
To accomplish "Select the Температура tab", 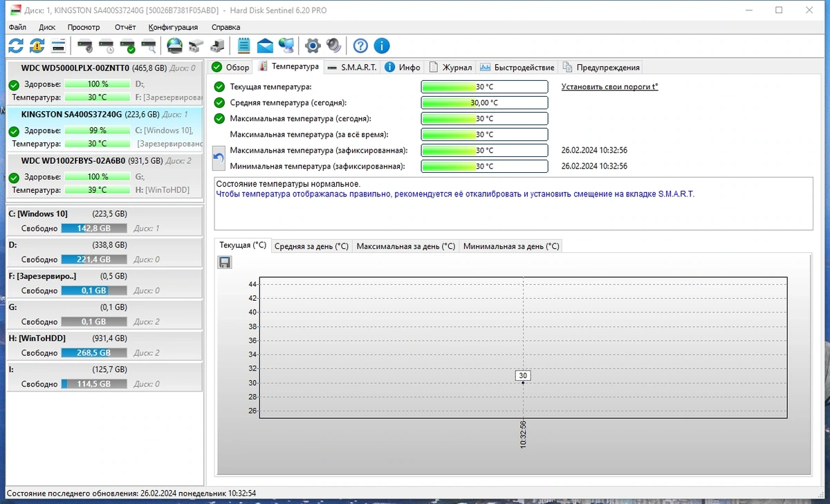I will pos(288,66).
